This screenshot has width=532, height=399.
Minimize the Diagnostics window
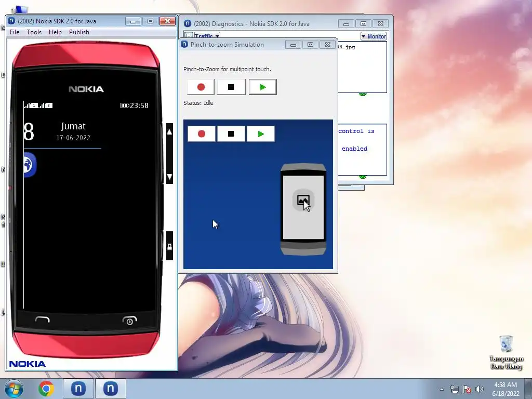pyautogui.click(x=346, y=24)
